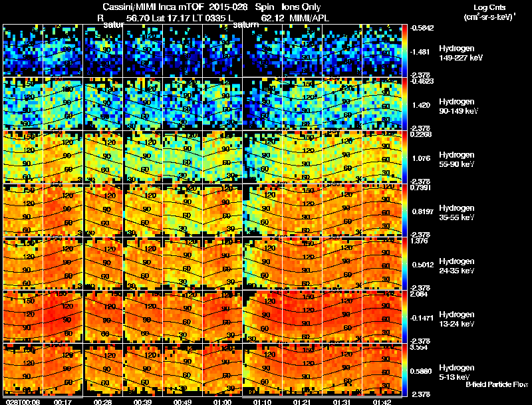Viewport: 532px width, 405px height.
Task: Open the 149-227 keV panel at 00:17
Action: [63, 51]
